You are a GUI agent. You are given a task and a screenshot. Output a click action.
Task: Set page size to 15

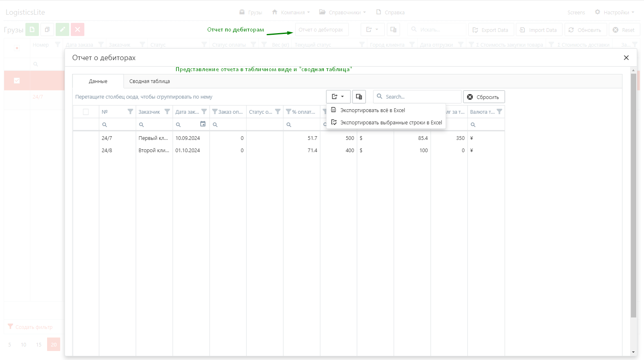[x=39, y=344]
